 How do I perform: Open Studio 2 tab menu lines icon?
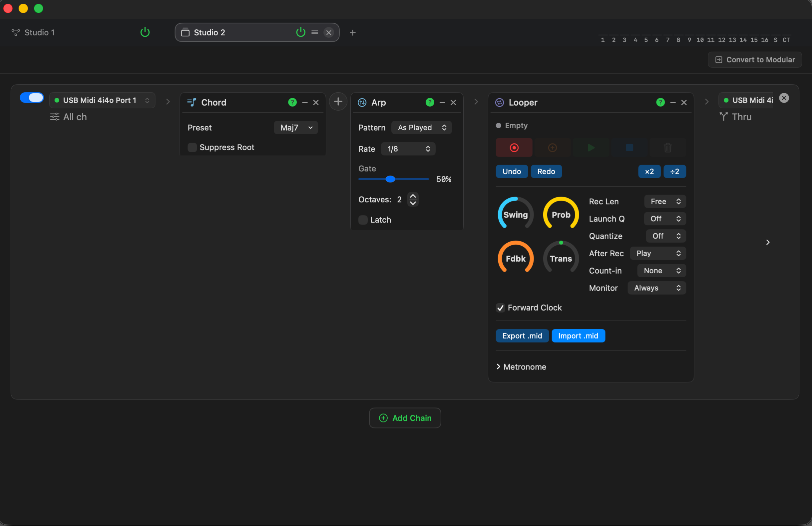click(x=314, y=32)
